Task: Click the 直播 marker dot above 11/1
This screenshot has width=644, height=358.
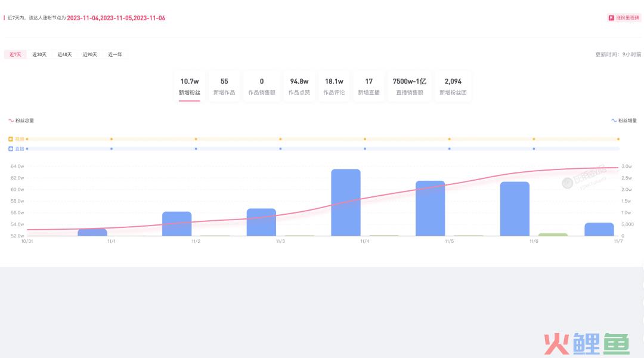Action: click(112, 149)
